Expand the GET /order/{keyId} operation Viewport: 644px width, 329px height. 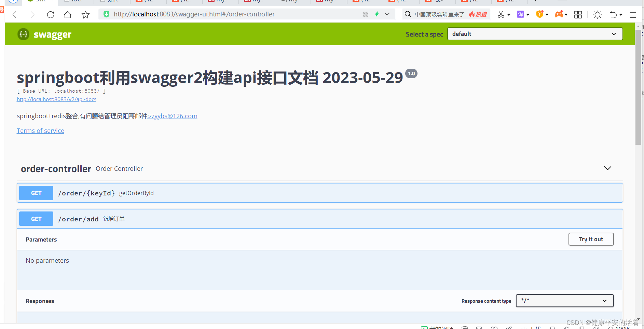[239, 193]
